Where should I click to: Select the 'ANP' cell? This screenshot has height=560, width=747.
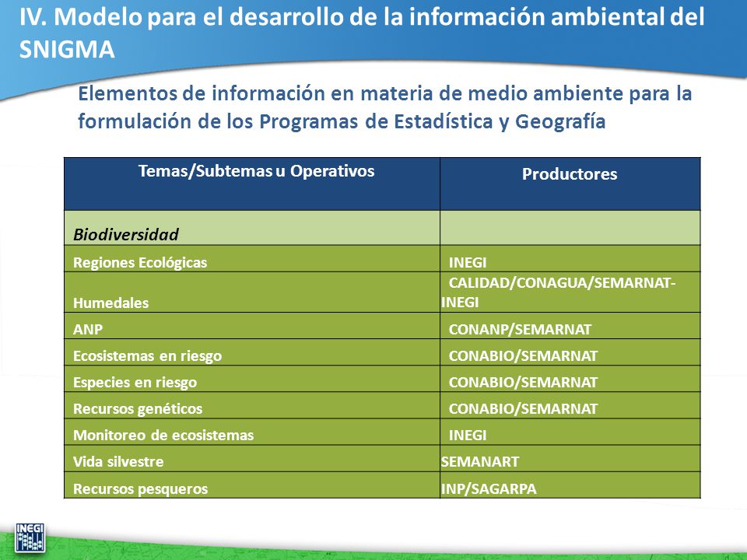click(x=252, y=326)
